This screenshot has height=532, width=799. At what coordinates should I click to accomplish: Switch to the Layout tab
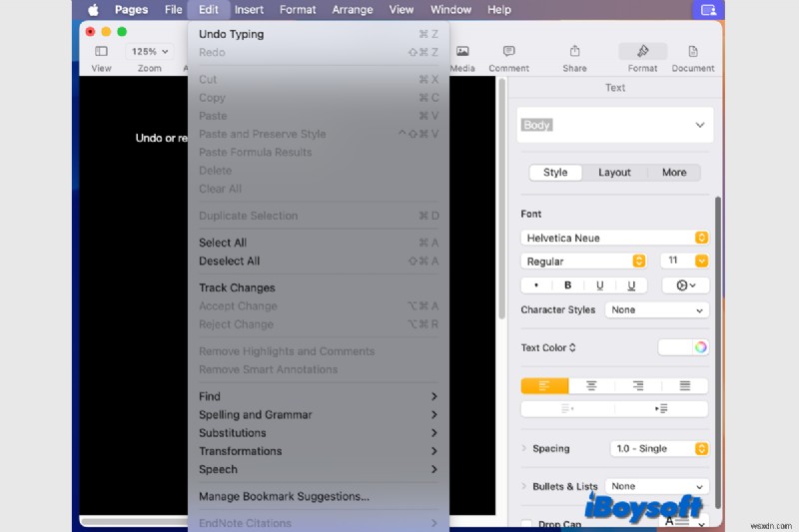tap(614, 173)
